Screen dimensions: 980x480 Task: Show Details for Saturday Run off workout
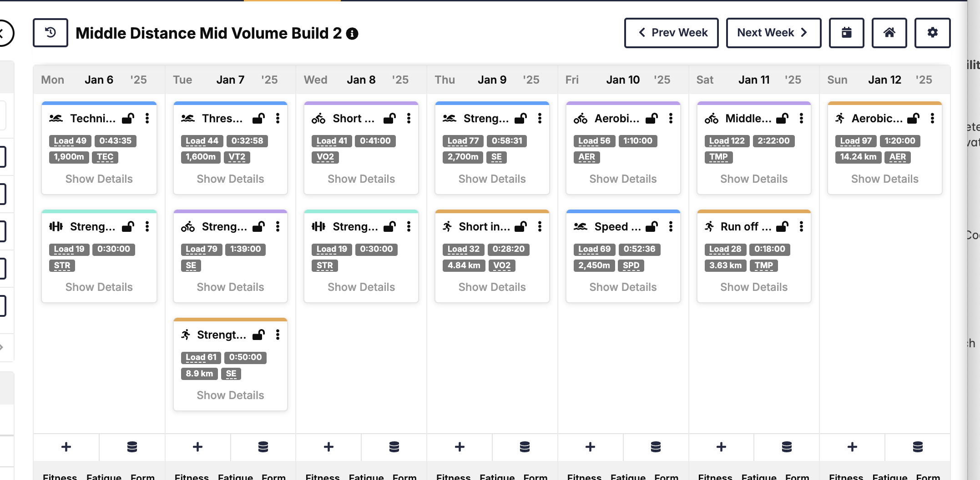pos(754,287)
